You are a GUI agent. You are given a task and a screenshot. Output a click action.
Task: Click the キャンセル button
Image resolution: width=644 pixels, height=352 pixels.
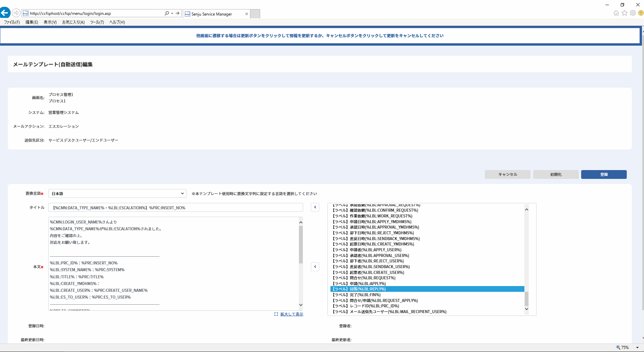507,174
